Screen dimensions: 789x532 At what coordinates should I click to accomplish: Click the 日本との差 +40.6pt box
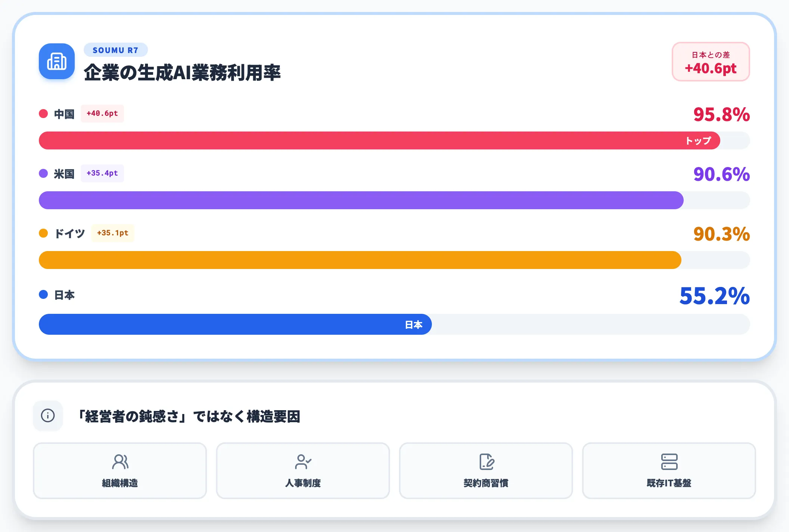point(711,62)
